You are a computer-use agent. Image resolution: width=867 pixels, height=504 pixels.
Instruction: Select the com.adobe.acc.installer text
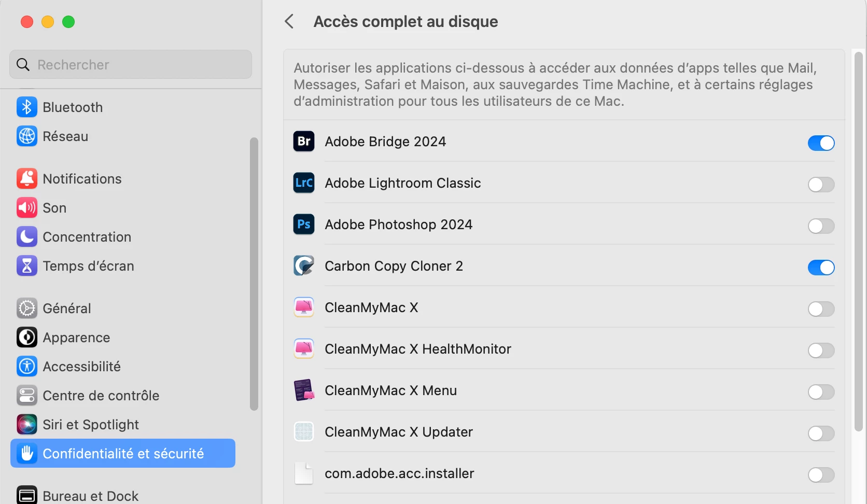click(399, 473)
